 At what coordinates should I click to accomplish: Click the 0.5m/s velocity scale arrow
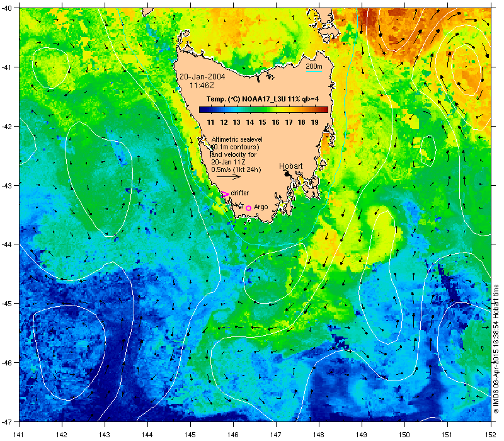(229, 176)
